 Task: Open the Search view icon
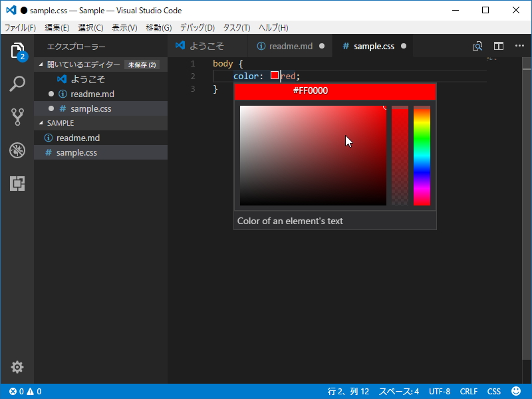pyautogui.click(x=17, y=84)
